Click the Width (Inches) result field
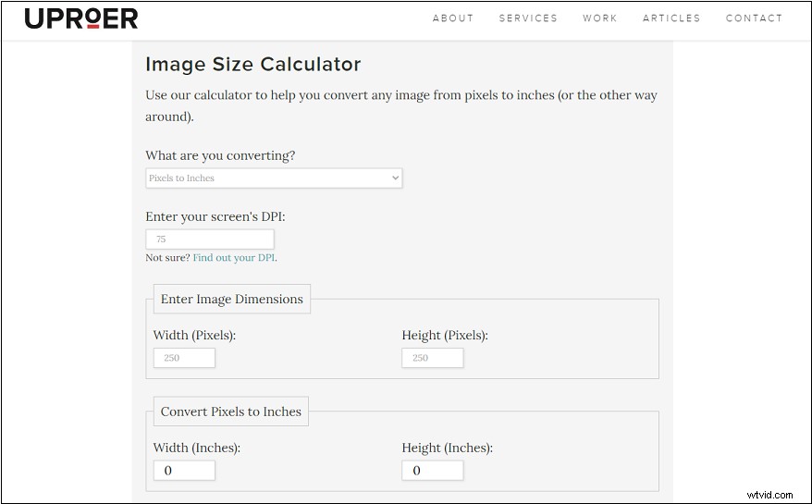 click(x=184, y=471)
